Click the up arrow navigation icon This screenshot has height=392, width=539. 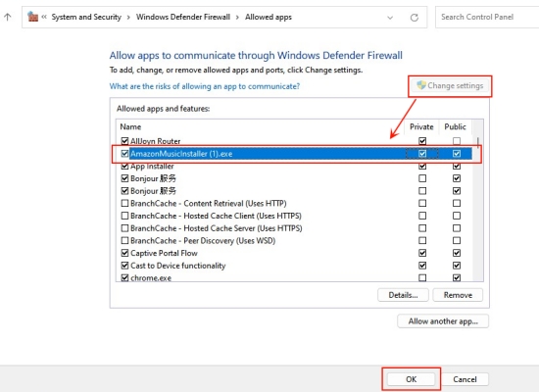pyautogui.click(x=8, y=17)
